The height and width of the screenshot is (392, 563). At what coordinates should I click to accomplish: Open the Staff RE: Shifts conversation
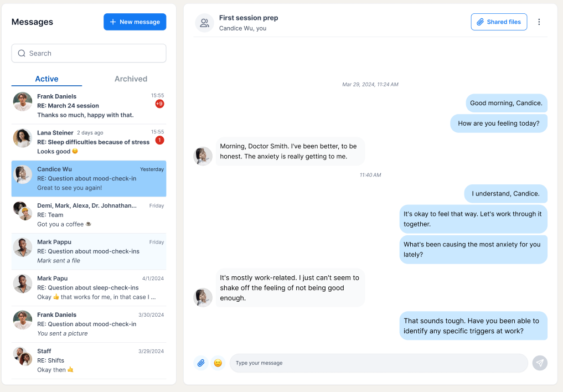coord(89,360)
